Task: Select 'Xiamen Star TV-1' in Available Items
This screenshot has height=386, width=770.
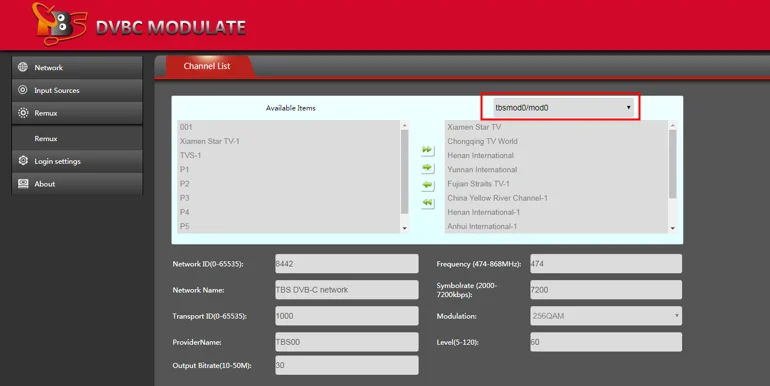Action: [x=289, y=141]
